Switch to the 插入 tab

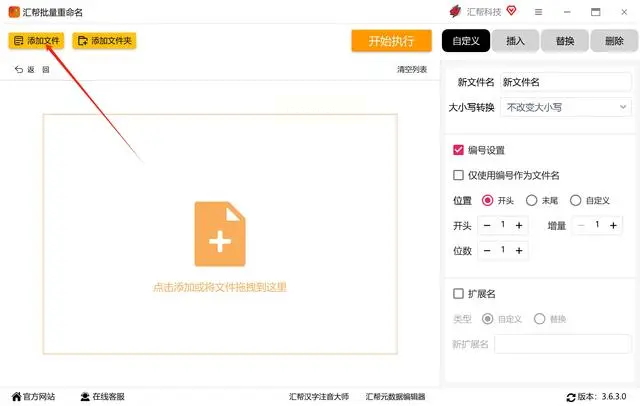click(515, 41)
